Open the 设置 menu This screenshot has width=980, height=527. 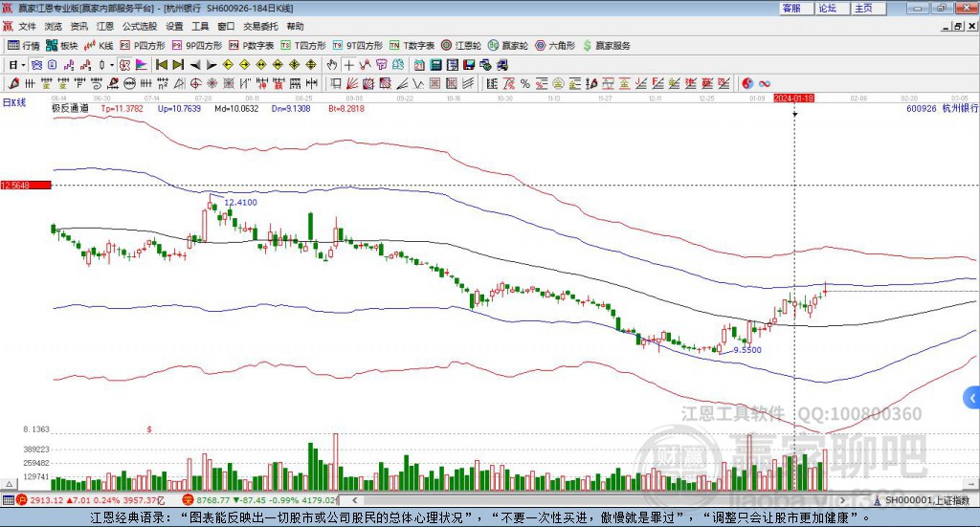click(x=174, y=26)
